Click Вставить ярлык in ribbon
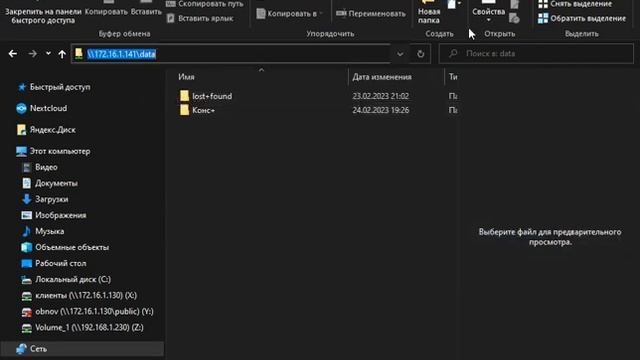640x360 pixels. click(200, 18)
